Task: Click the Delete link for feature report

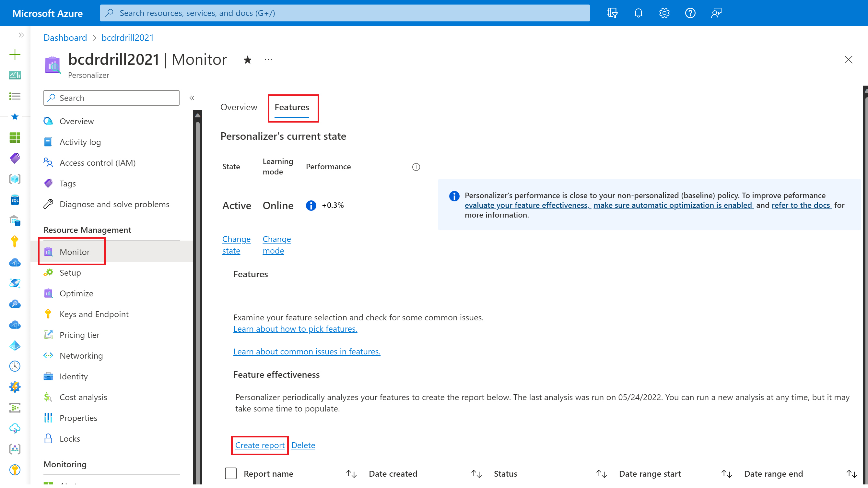Action: (303, 445)
